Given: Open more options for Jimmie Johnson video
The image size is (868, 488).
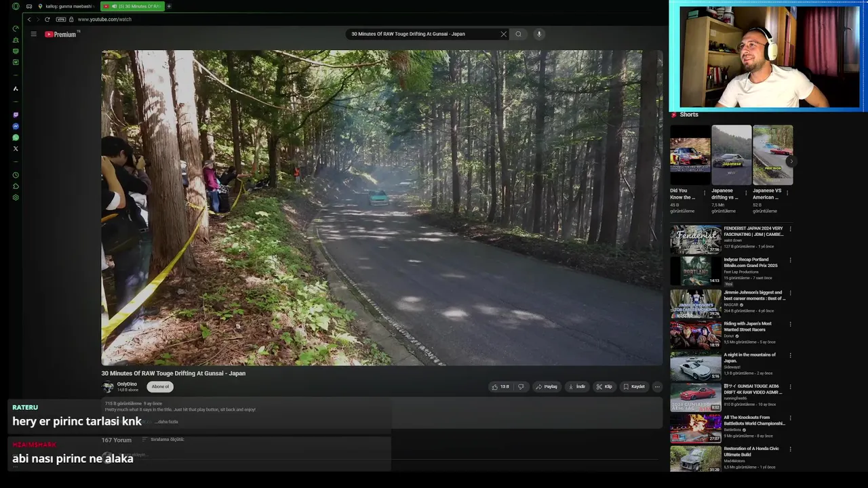Looking at the screenshot, I should pyautogui.click(x=790, y=293).
